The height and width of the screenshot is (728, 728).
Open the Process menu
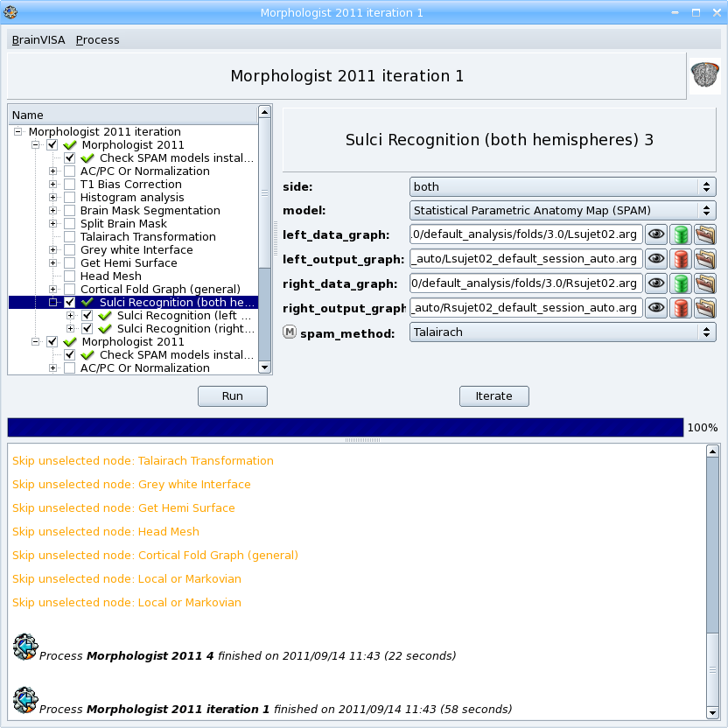coord(97,39)
